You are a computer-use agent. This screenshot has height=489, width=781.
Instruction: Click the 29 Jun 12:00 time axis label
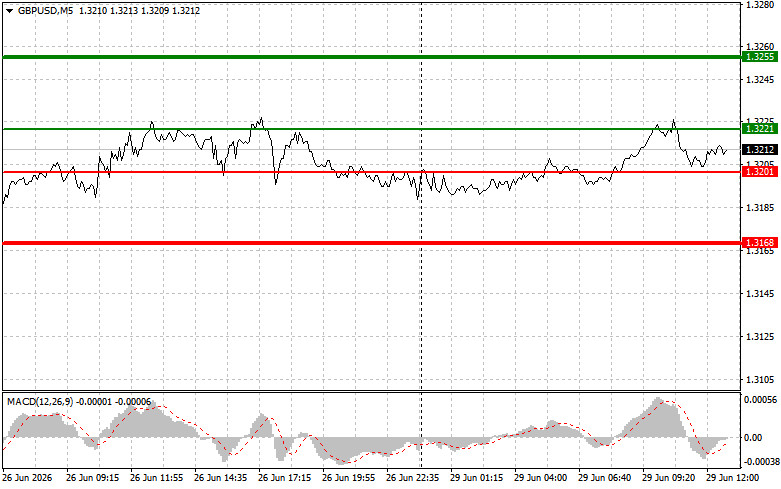click(732, 478)
